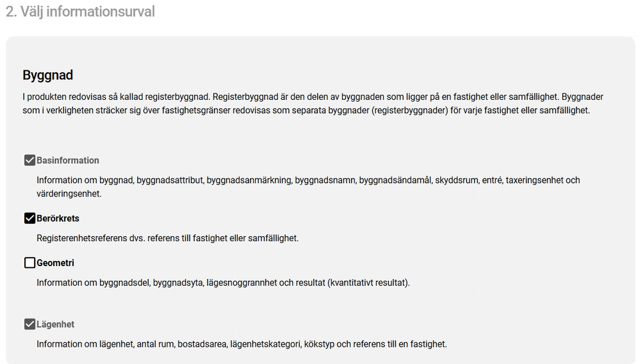Click the lägenhet description mentioning bostadsarea

pyautogui.click(x=241, y=344)
